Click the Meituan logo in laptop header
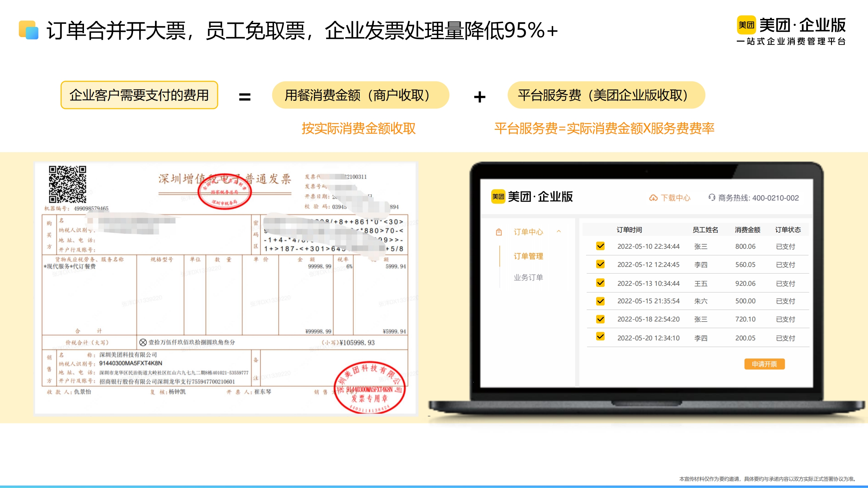This screenshot has height=488, width=868. point(532,197)
